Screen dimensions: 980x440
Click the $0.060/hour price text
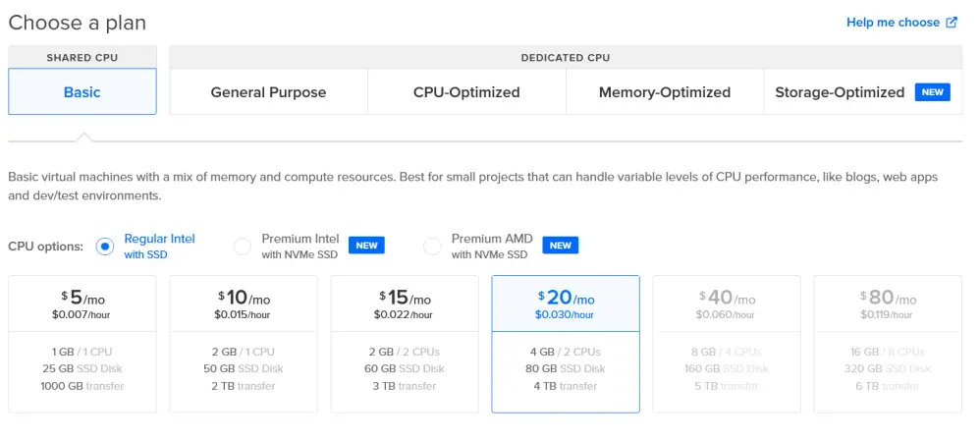pyautogui.click(x=726, y=315)
